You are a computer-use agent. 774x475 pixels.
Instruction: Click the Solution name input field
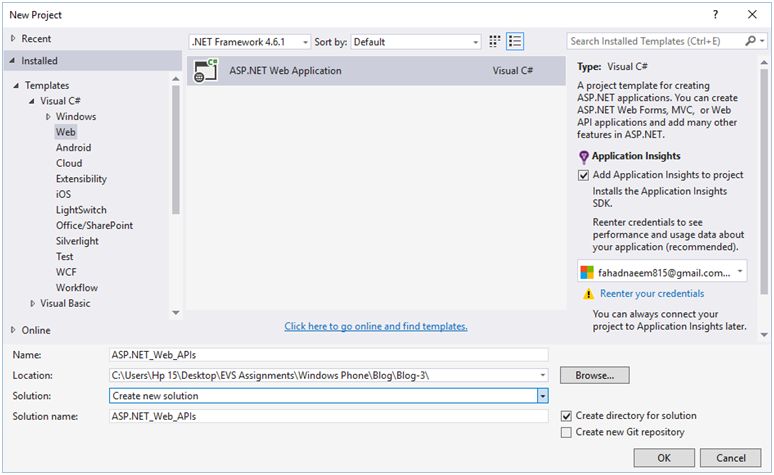[328, 416]
